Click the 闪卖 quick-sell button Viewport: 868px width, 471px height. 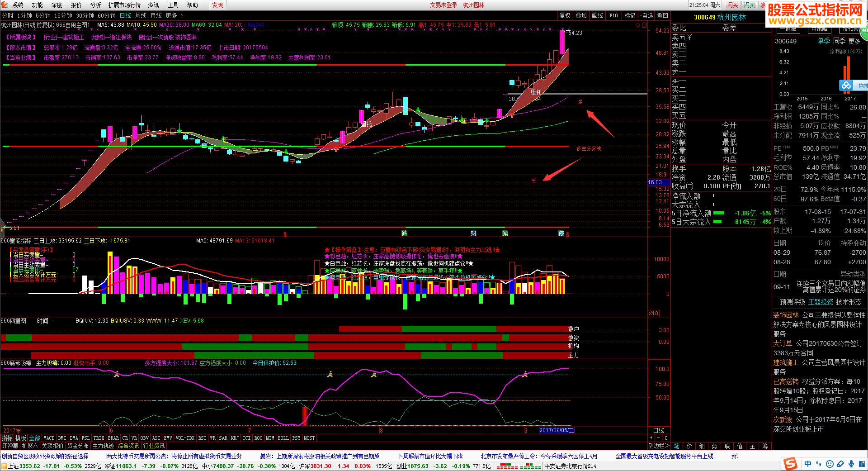pyautogui.click(x=750, y=5)
